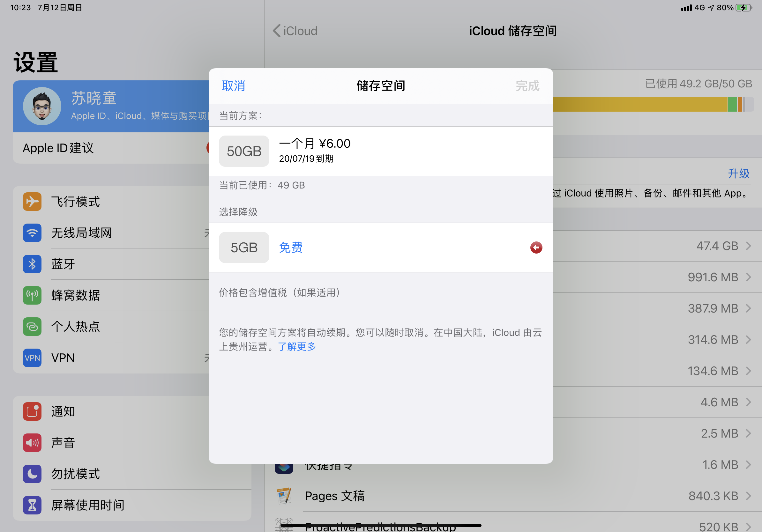Open the VPN settings icon

point(32,358)
